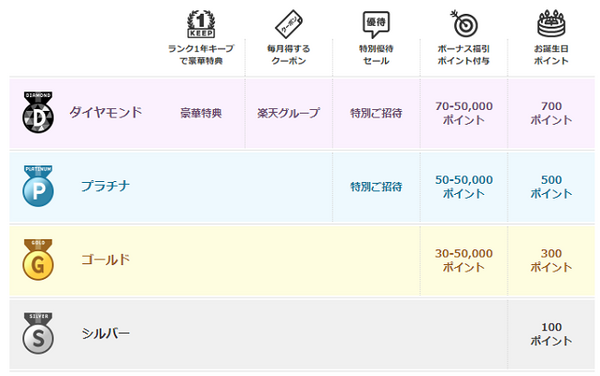Click the お誕生日ポイント header
The image size is (600, 376).
click(551, 55)
